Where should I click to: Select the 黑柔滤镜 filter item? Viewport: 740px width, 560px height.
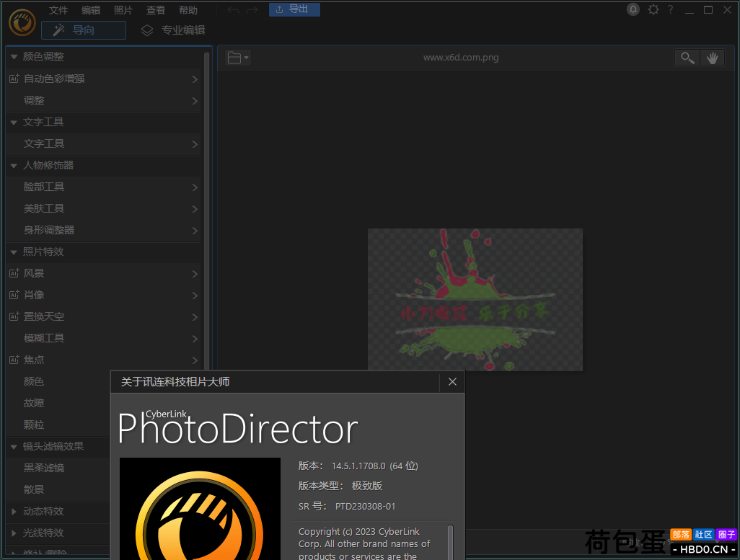coord(44,468)
